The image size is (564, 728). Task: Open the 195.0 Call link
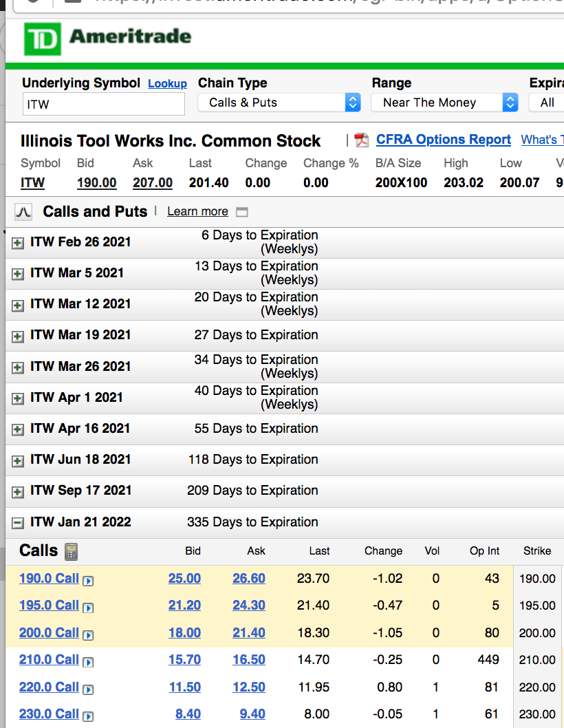49,606
